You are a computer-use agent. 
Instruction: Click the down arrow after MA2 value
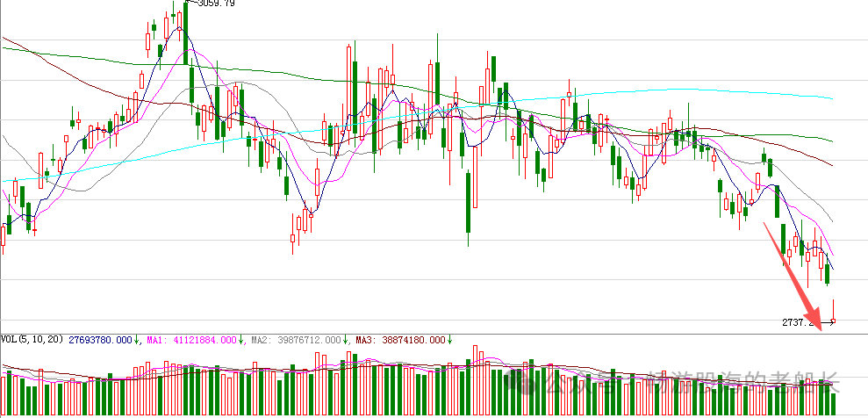346,339
